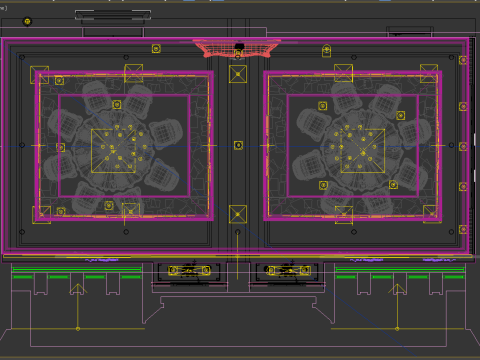Pick the light icon midway between both ceiling panels

tap(238, 145)
